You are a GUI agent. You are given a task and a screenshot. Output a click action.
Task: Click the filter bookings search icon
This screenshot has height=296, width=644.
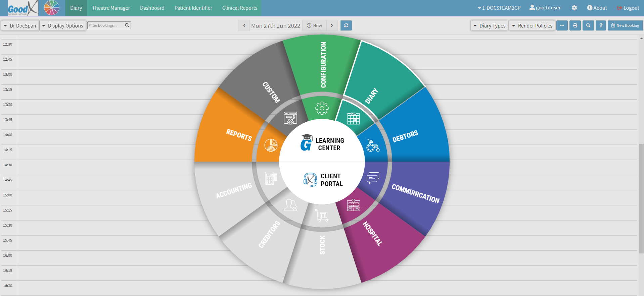127,25
